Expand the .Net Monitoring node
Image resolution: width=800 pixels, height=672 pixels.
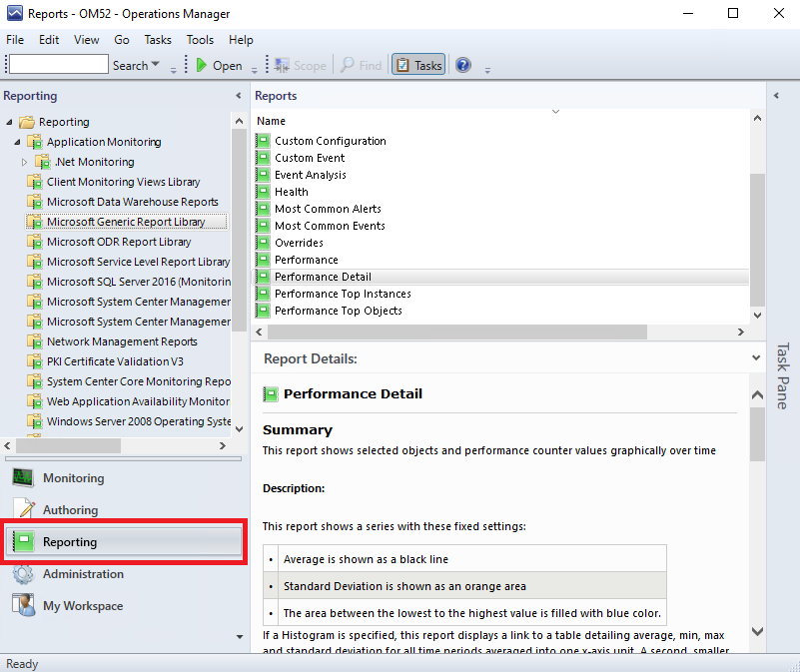pyautogui.click(x=25, y=163)
